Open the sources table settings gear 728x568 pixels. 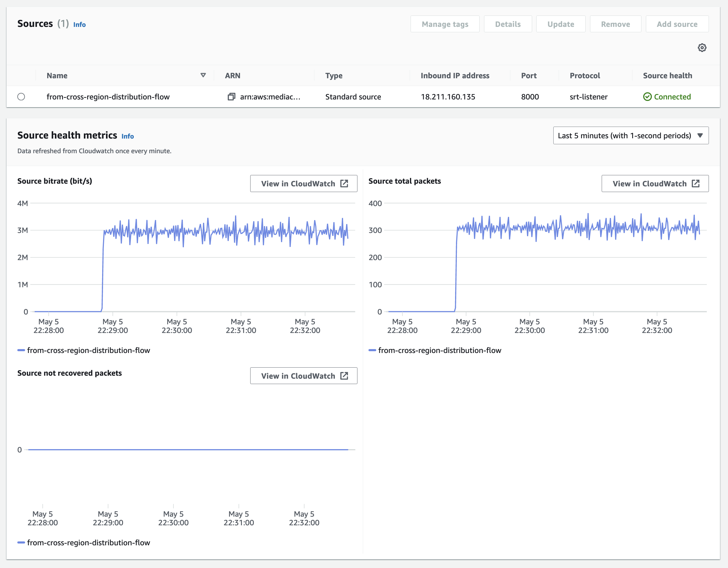[x=702, y=48]
